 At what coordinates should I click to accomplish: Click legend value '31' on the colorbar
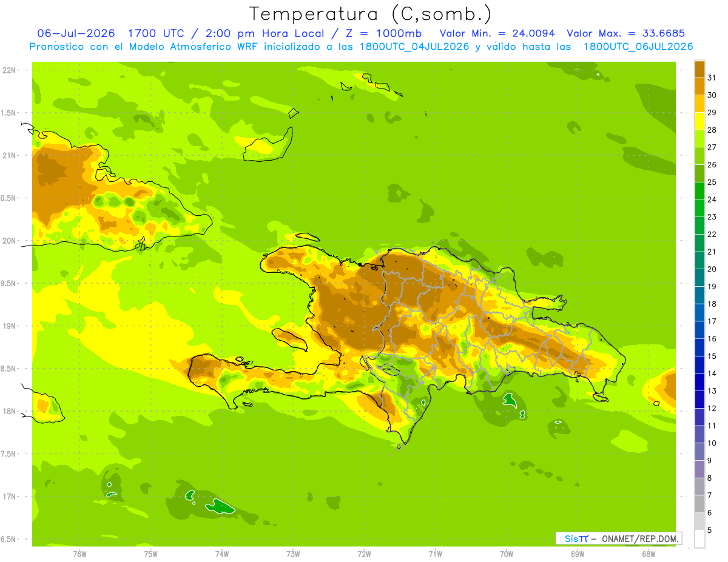tap(712, 78)
